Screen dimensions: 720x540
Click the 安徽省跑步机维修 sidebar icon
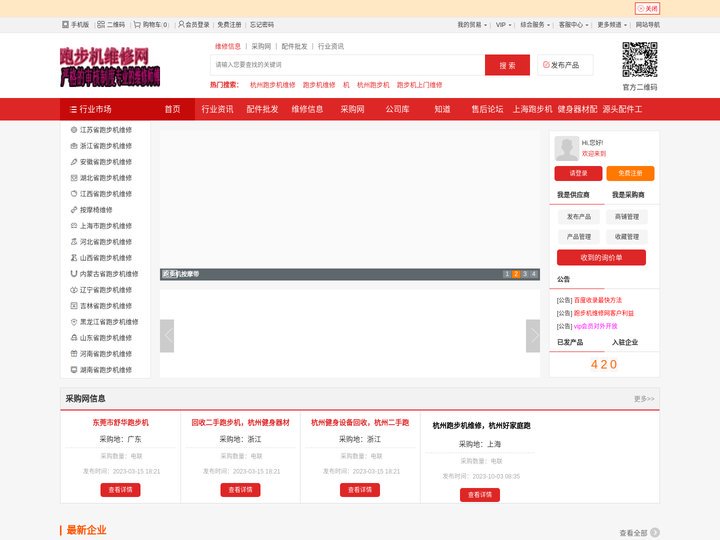point(73,162)
